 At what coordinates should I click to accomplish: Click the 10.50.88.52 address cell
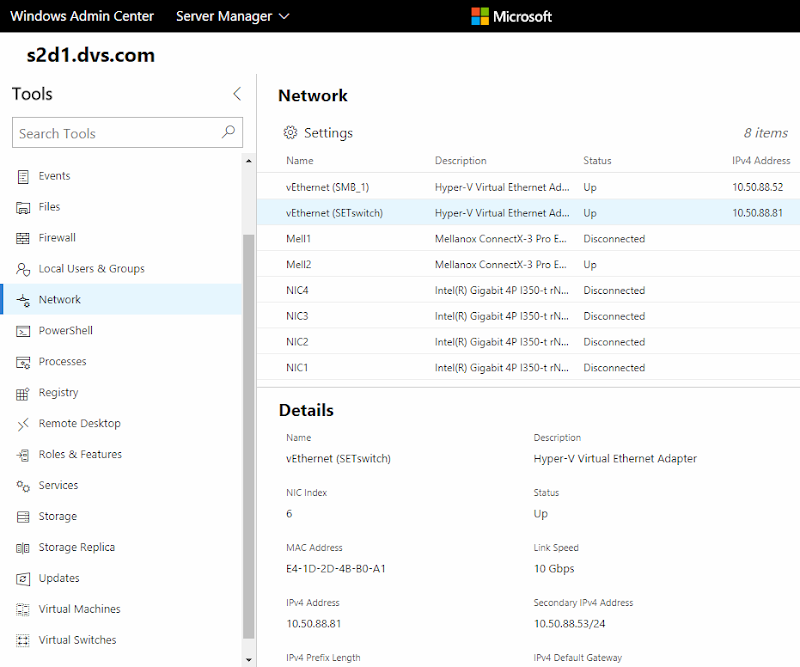point(758,187)
